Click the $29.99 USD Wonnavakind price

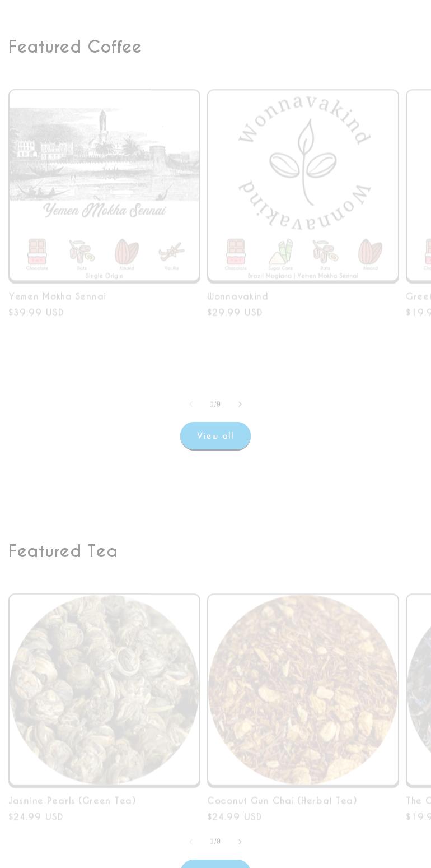click(x=235, y=313)
